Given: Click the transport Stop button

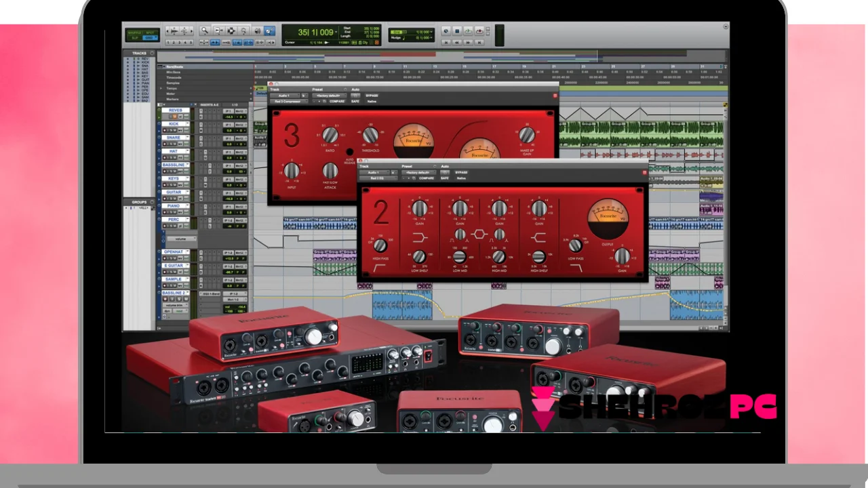Looking at the screenshot, I should [457, 31].
